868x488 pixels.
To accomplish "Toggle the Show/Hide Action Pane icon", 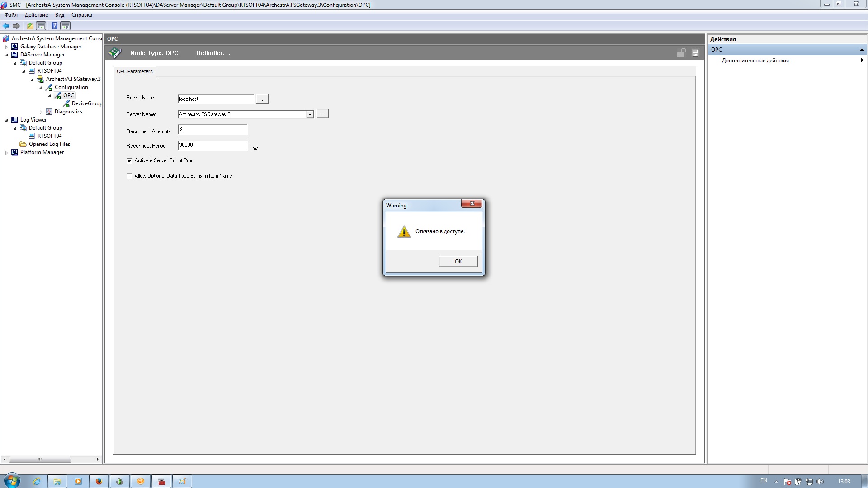I will tap(66, 26).
